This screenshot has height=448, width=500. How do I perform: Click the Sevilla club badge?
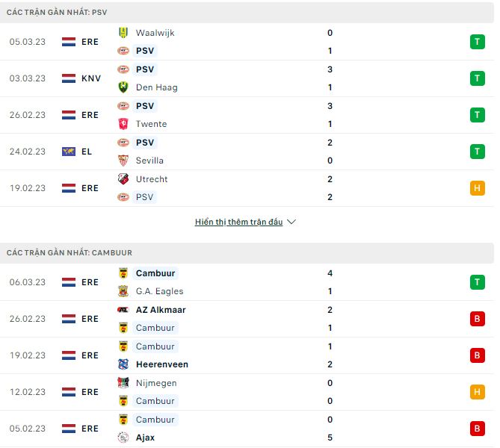coord(123,161)
